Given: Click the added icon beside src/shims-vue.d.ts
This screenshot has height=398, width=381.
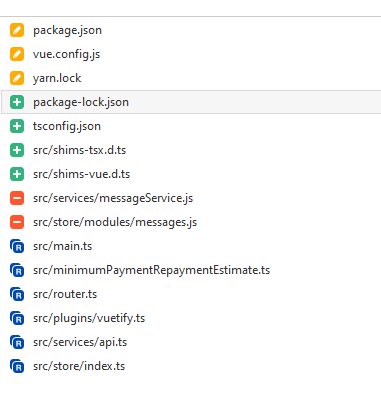Looking at the screenshot, I should (17, 174).
